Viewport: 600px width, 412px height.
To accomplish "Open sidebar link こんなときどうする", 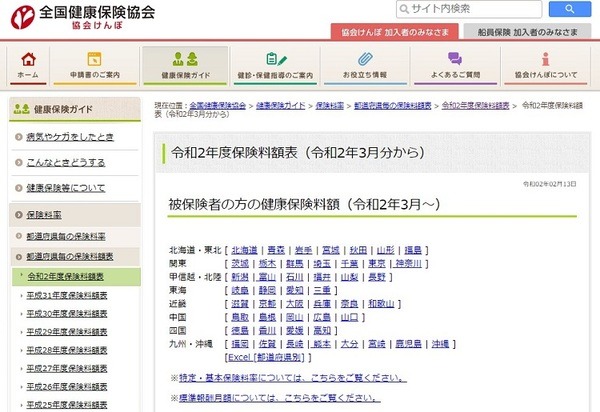I will (x=66, y=163).
